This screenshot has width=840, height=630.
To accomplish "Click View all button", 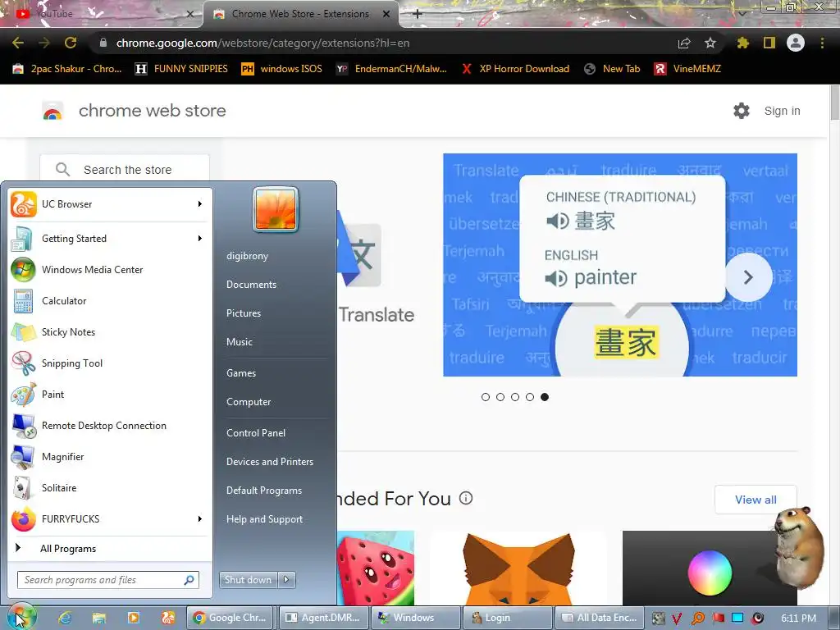I will pyautogui.click(x=756, y=500).
